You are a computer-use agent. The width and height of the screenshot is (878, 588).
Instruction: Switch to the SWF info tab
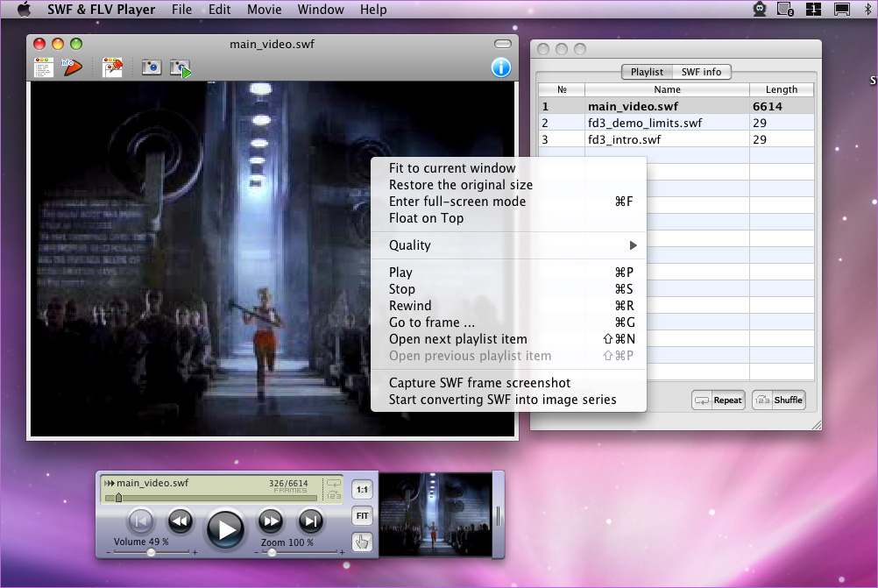tap(701, 72)
